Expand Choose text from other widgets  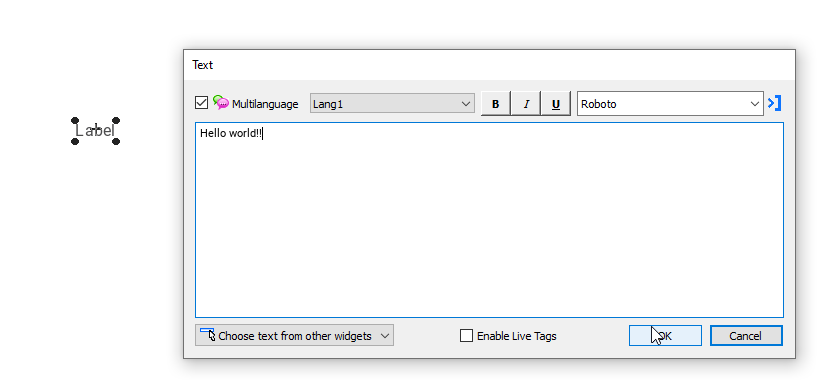pos(294,336)
